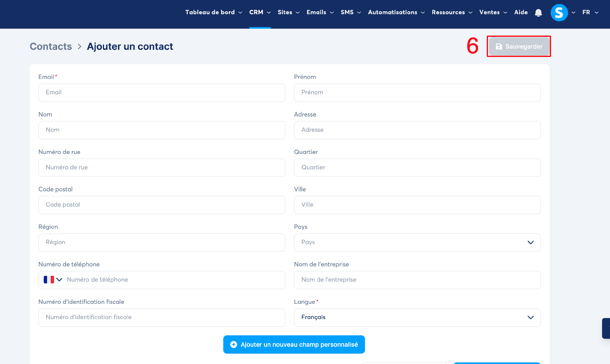Open the Tableau de bord menu

point(213,13)
